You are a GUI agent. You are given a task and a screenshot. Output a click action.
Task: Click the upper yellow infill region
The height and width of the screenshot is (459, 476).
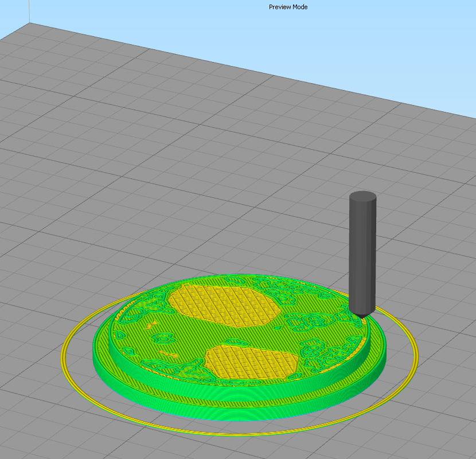[x=225, y=306]
